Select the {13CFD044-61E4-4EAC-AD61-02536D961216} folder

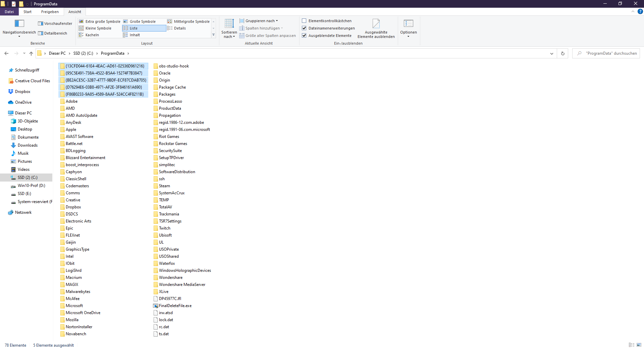pyautogui.click(x=103, y=66)
